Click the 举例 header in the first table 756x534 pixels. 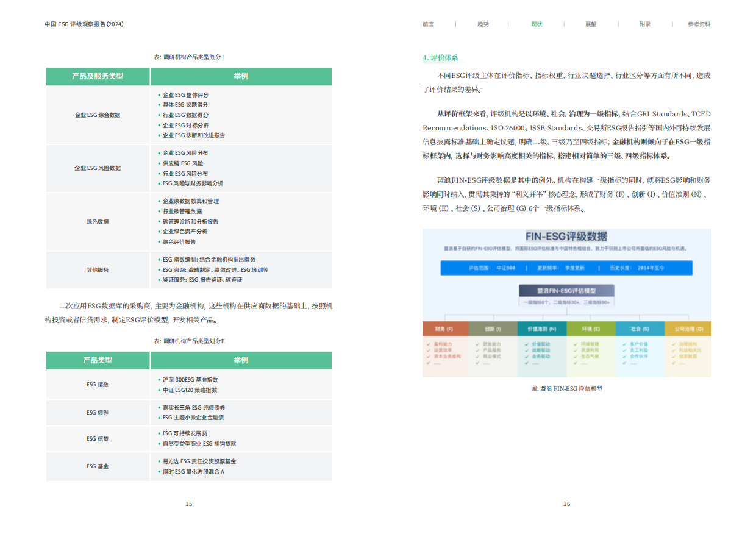(x=241, y=76)
